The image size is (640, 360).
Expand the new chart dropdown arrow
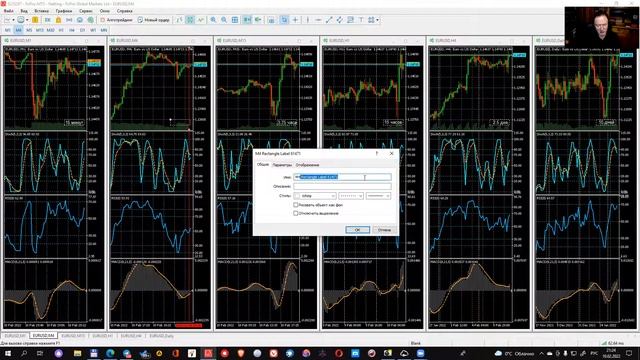tap(13, 20)
